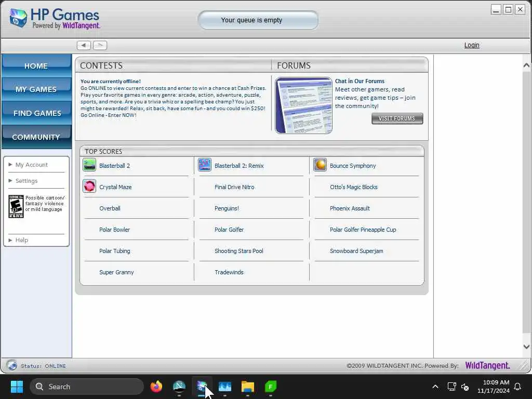Open Shooting Stars Pool top scores
The image size is (532, 399).
pos(238,251)
